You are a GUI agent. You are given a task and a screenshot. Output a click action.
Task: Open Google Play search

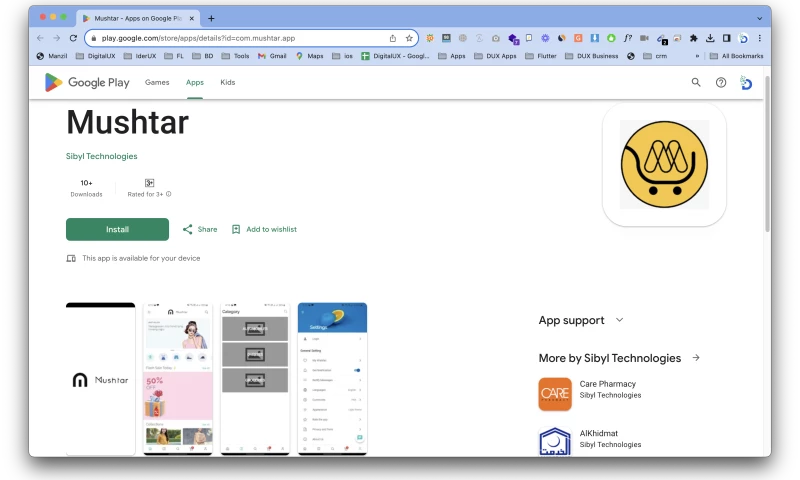click(x=696, y=82)
